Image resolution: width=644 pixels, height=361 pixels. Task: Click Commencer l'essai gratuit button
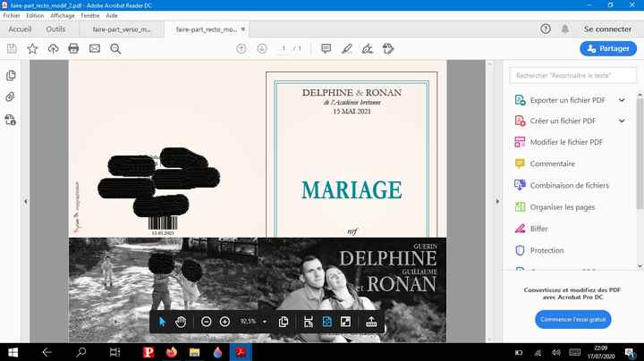tap(573, 319)
